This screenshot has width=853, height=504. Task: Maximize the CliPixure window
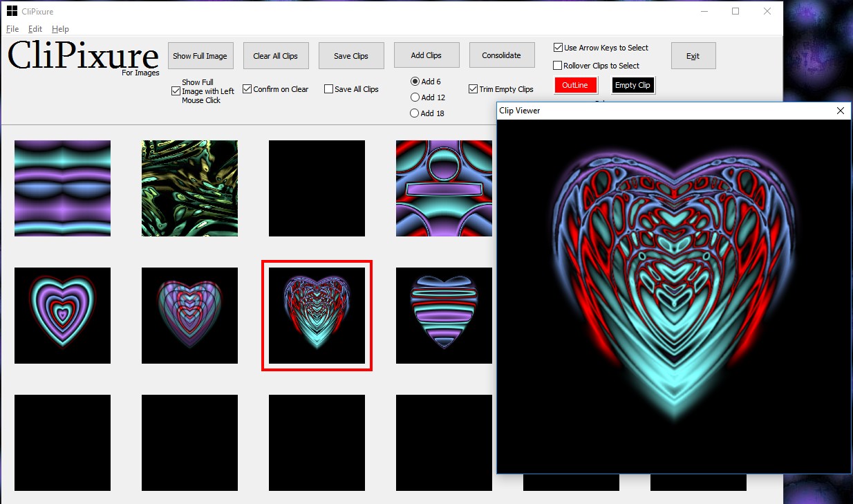click(x=735, y=11)
